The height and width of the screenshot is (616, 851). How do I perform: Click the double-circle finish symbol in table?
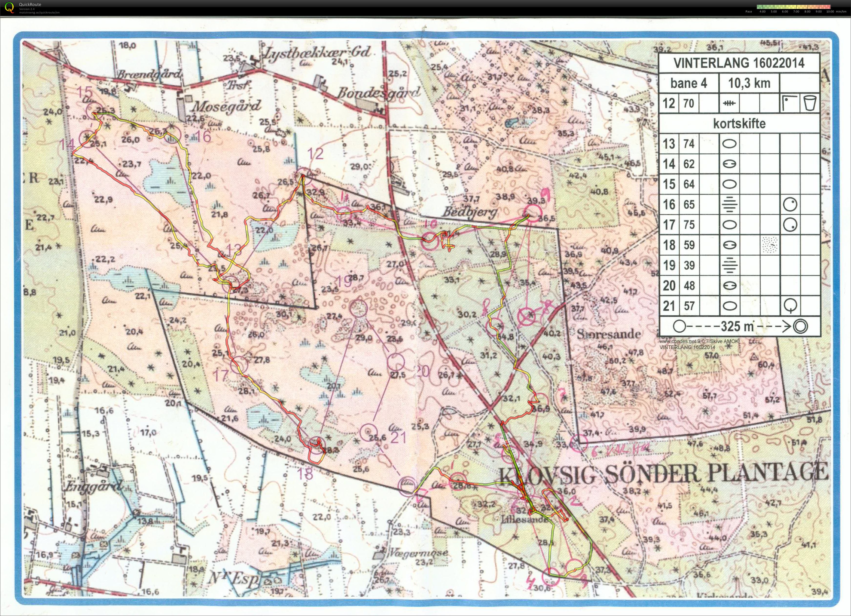[x=800, y=326]
